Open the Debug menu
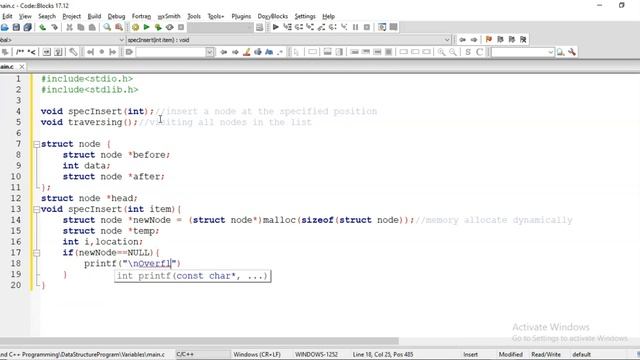This screenshot has height=360, width=640. coord(116,16)
